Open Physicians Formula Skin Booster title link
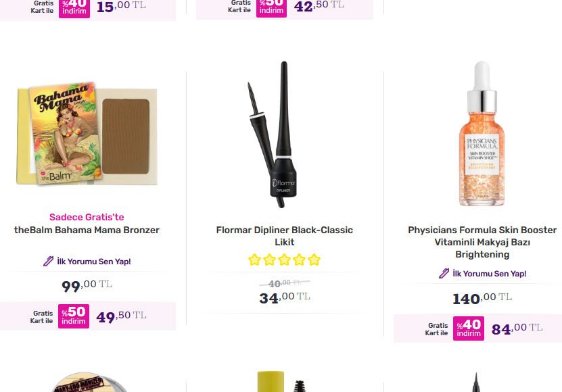Viewport: 562px width, 392px height. (x=482, y=242)
